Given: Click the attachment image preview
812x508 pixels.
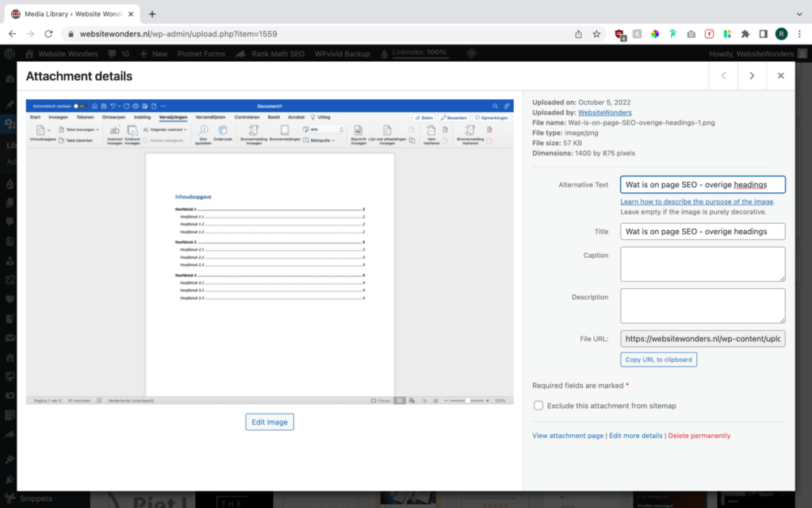Looking at the screenshot, I should (x=270, y=252).
